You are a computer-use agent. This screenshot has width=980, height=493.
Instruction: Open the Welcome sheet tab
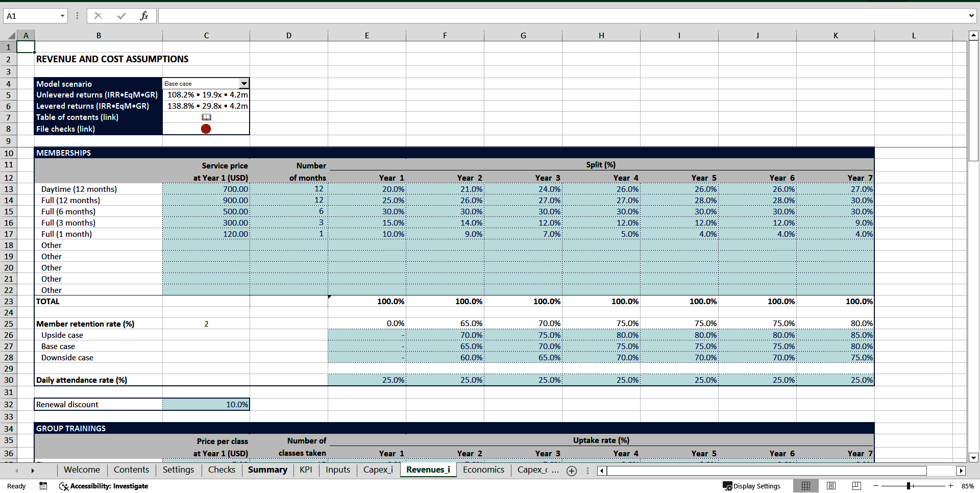(x=81, y=470)
